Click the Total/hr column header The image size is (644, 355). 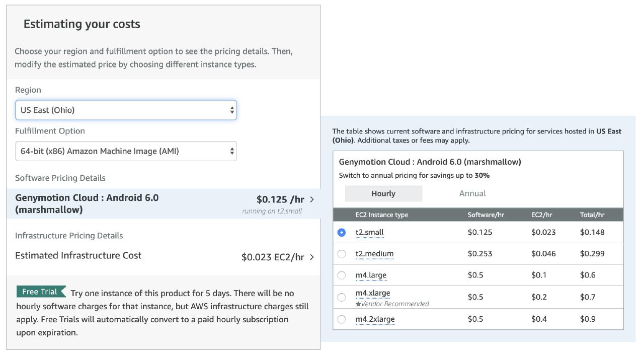(x=592, y=215)
